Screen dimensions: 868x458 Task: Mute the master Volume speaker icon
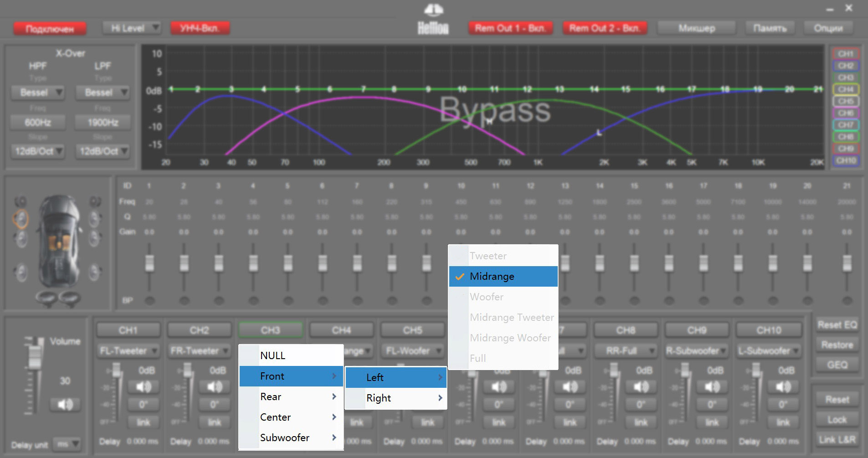click(x=65, y=404)
